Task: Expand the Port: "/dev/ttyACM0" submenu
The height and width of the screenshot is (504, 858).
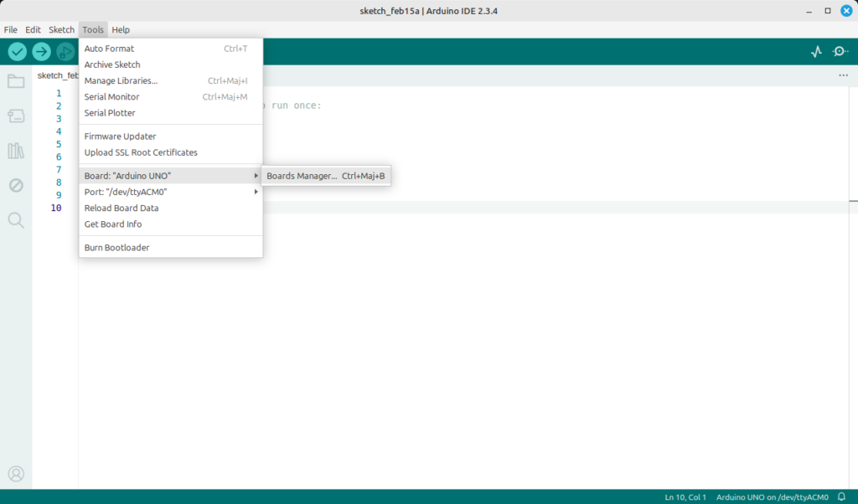Action: pyautogui.click(x=171, y=192)
